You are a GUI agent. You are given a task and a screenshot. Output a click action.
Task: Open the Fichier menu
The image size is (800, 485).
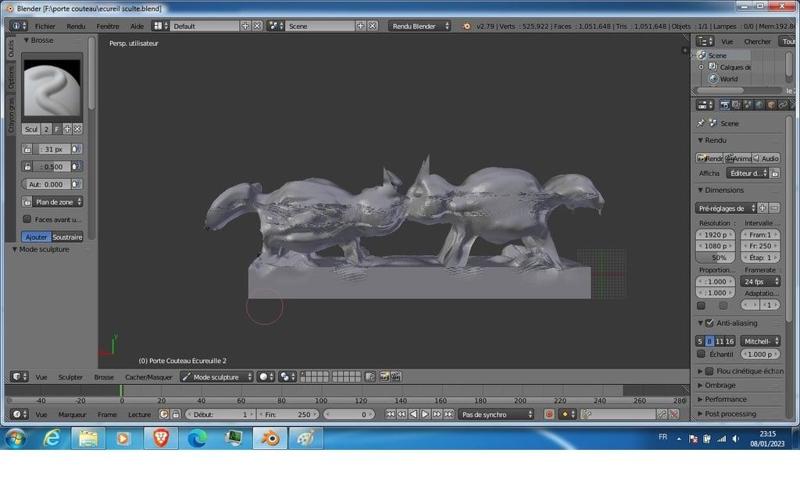coord(45,26)
